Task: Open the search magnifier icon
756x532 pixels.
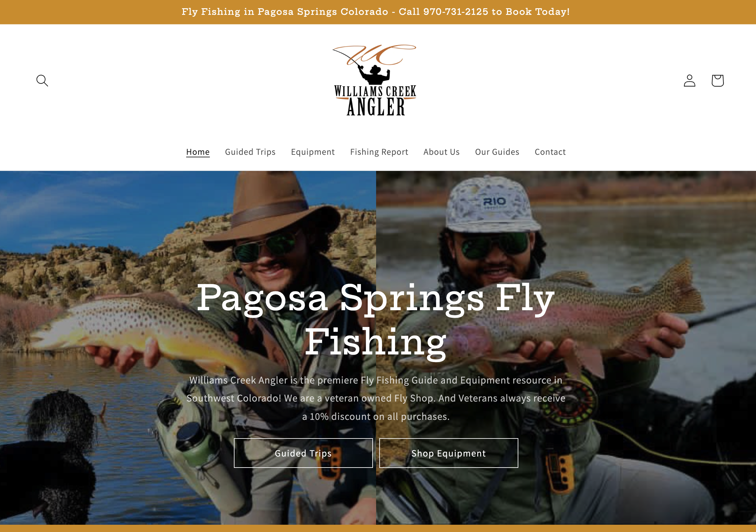Action: tap(42, 81)
